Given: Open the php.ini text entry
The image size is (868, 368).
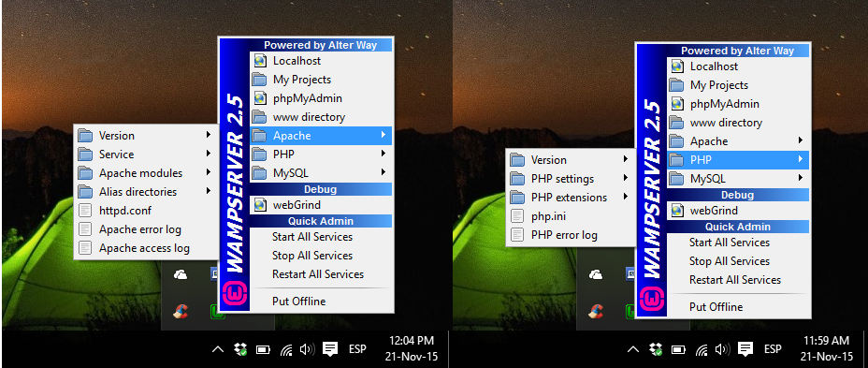Looking at the screenshot, I should pos(549,216).
